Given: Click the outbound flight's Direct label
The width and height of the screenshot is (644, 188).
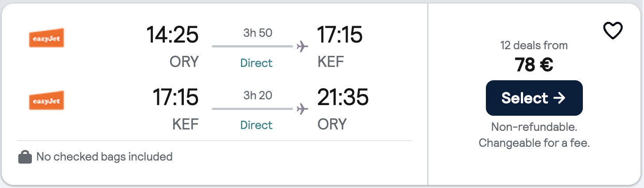Looking at the screenshot, I should coord(256,63).
